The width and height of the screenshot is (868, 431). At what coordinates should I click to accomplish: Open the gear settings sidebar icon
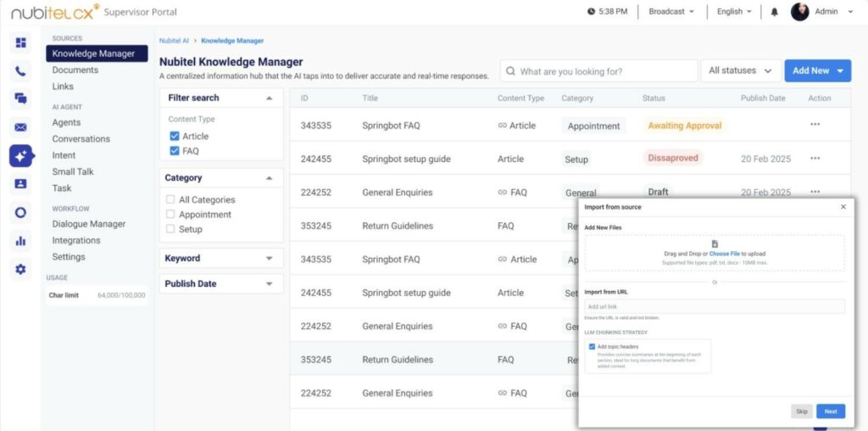pyautogui.click(x=20, y=269)
